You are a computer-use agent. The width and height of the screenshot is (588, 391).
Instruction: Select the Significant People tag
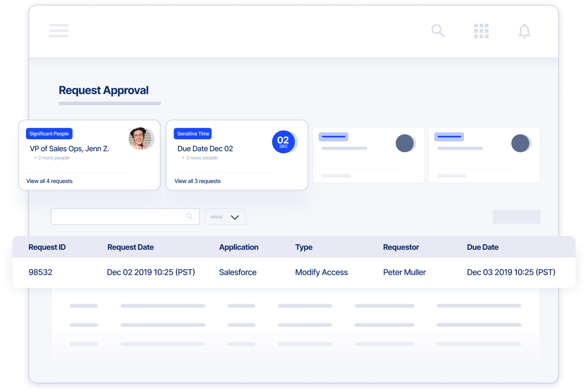tap(49, 134)
